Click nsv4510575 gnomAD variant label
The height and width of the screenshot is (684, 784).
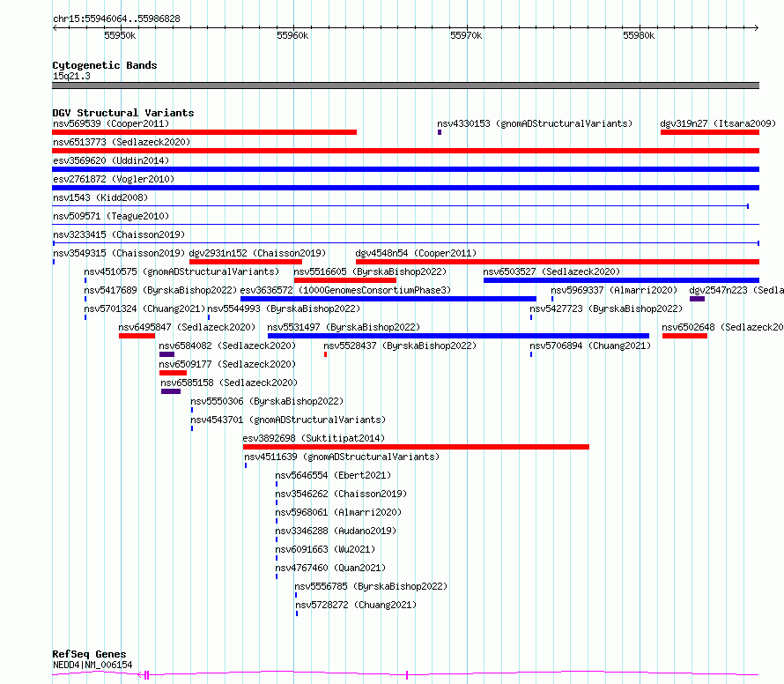click(181, 271)
